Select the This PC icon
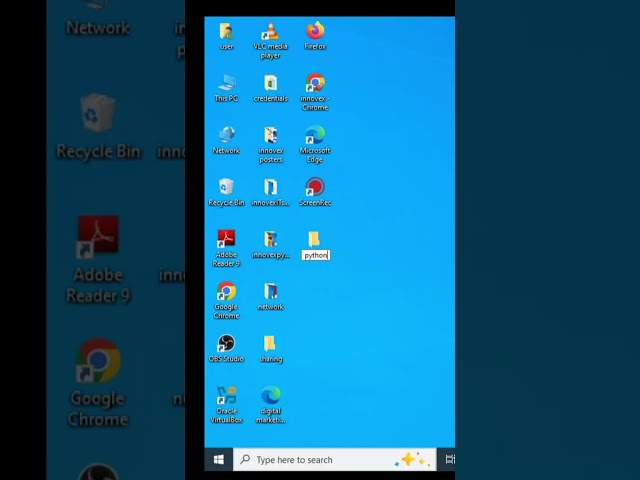The image size is (640, 480). (x=227, y=83)
